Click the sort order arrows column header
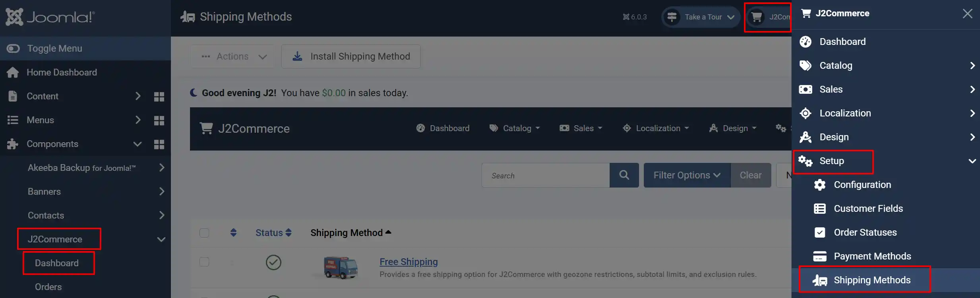The image size is (980, 298). pos(233,233)
